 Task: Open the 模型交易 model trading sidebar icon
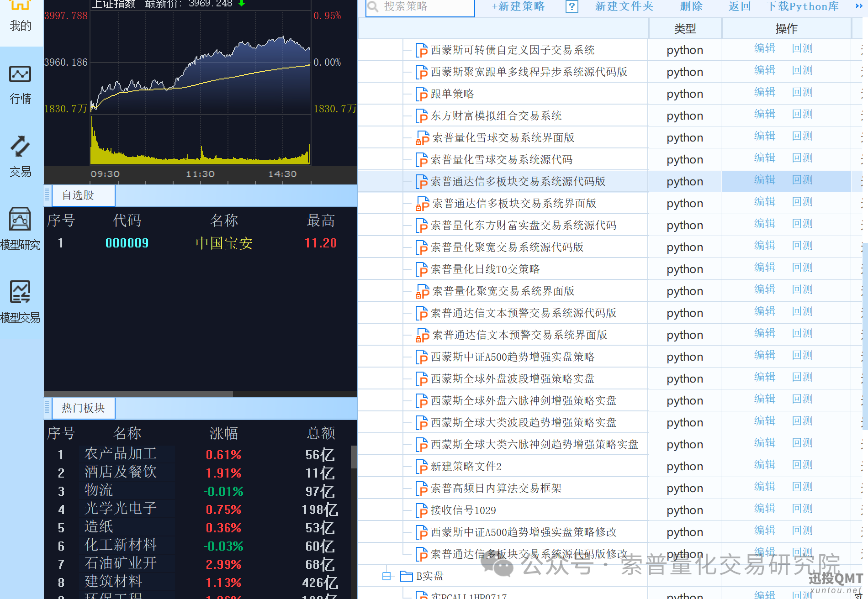coord(21,301)
